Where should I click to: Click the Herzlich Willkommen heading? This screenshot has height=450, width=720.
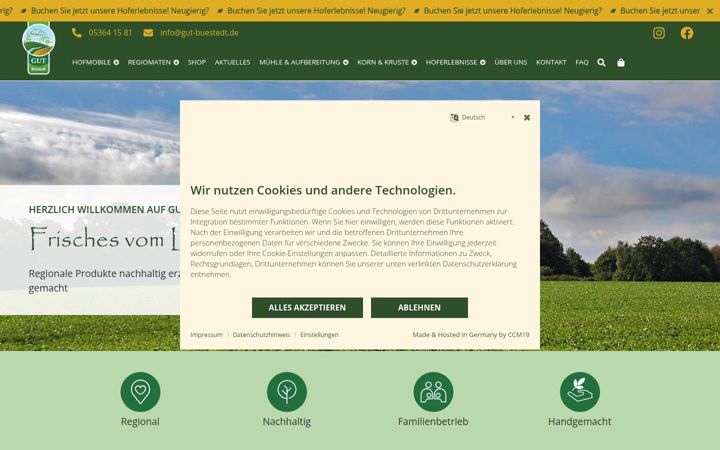pyautogui.click(x=104, y=209)
